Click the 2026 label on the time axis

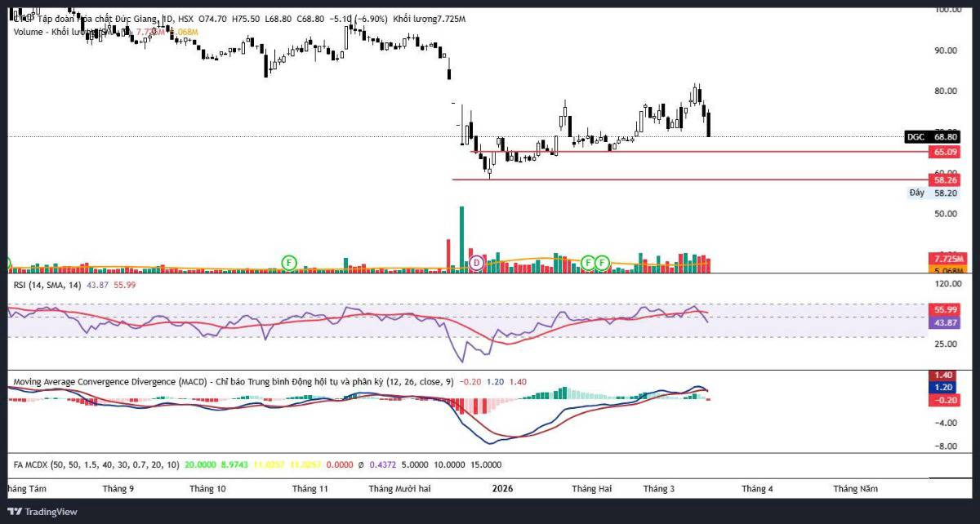click(x=502, y=489)
